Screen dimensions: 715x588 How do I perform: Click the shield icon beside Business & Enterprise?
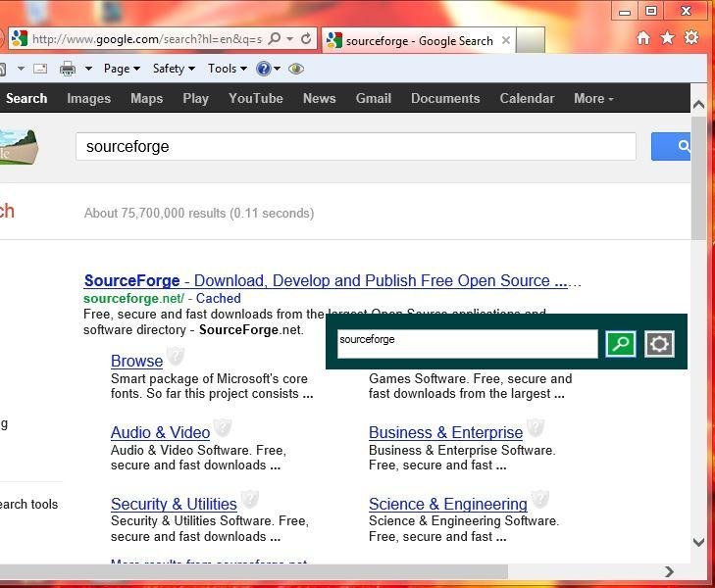(x=536, y=427)
